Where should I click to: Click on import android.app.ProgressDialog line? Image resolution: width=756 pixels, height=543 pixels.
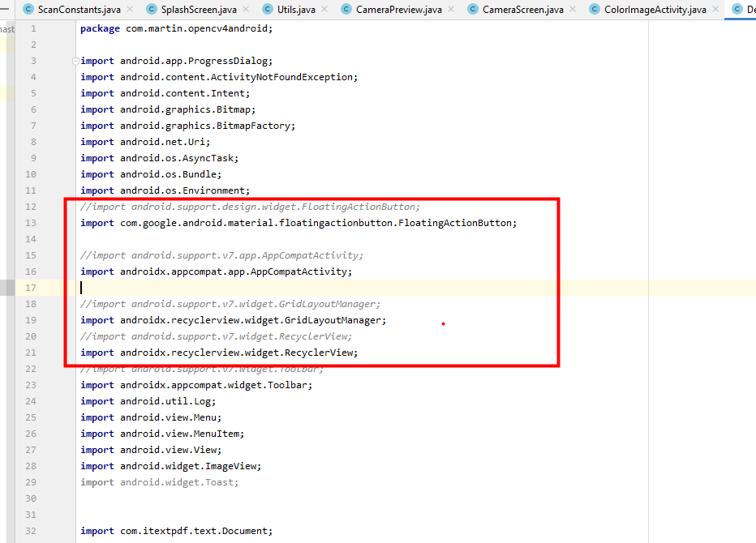(177, 62)
